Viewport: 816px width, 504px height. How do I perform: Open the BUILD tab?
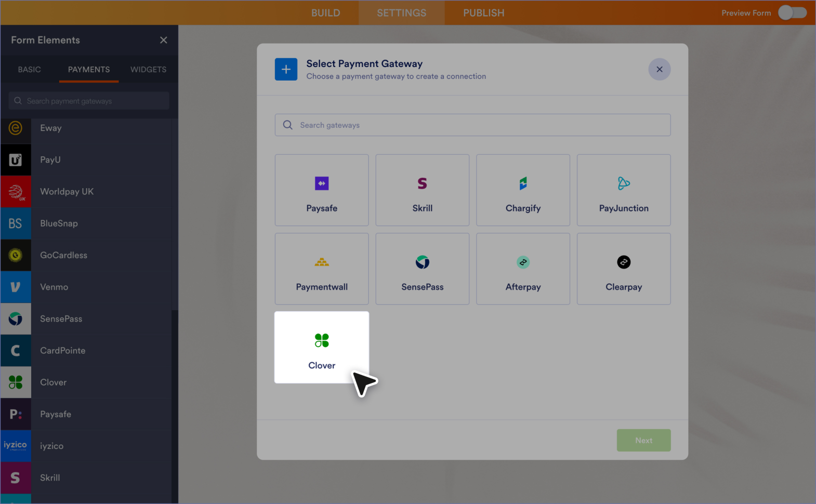point(326,12)
